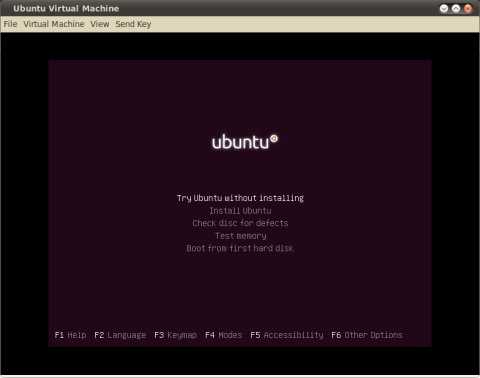Open the Send Key menu
480x378 pixels.
click(x=133, y=24)
